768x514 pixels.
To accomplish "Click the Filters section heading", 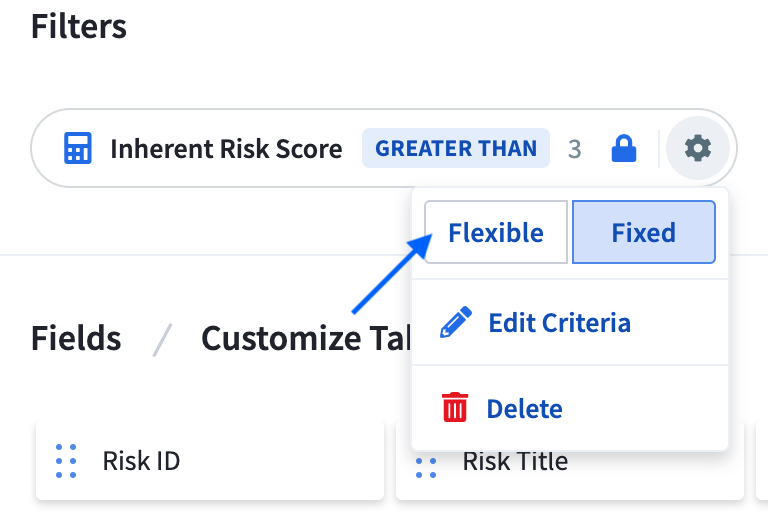I will [79, 26].
